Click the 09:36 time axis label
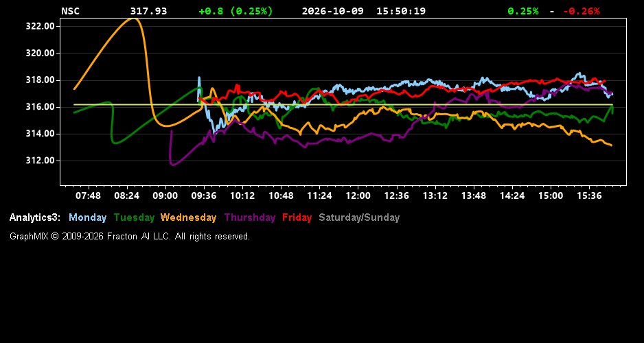The image size is (644, 343). tap(204, 196)
